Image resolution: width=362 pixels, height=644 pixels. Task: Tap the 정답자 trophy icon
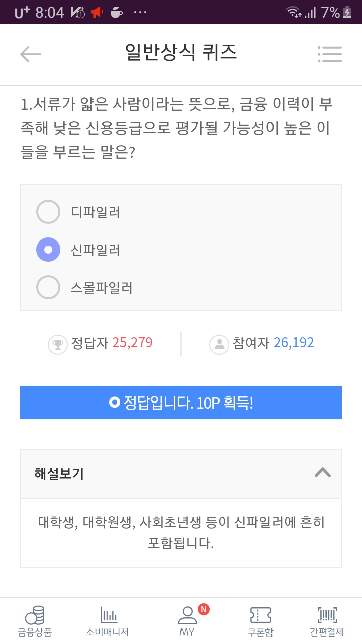[58, 344]
